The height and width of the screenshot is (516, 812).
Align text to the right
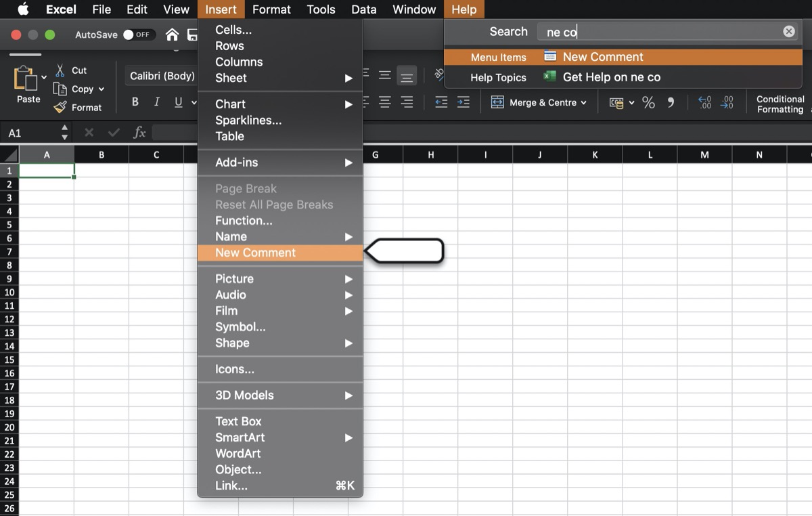pyautogui.click(x=407, y=102)
